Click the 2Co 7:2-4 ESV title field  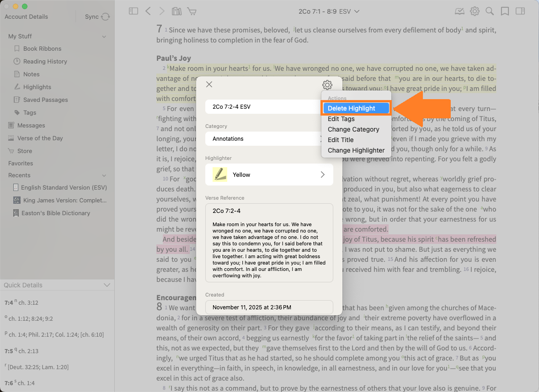pos(263,107)
